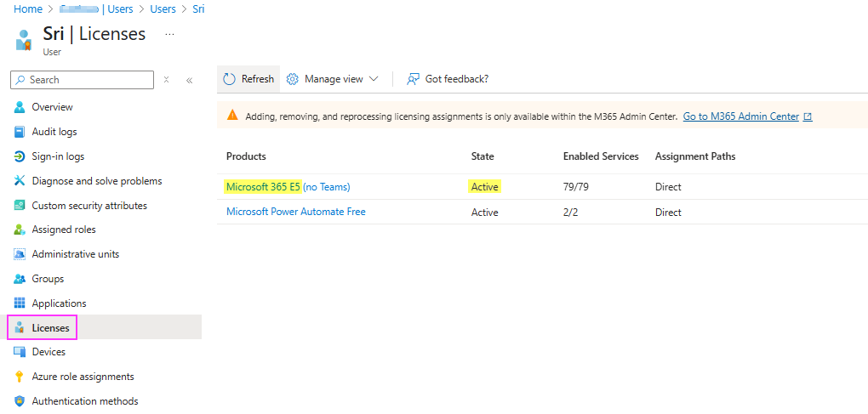
Task: Focus the sidebar Search field
Action: tap(82, 80)
